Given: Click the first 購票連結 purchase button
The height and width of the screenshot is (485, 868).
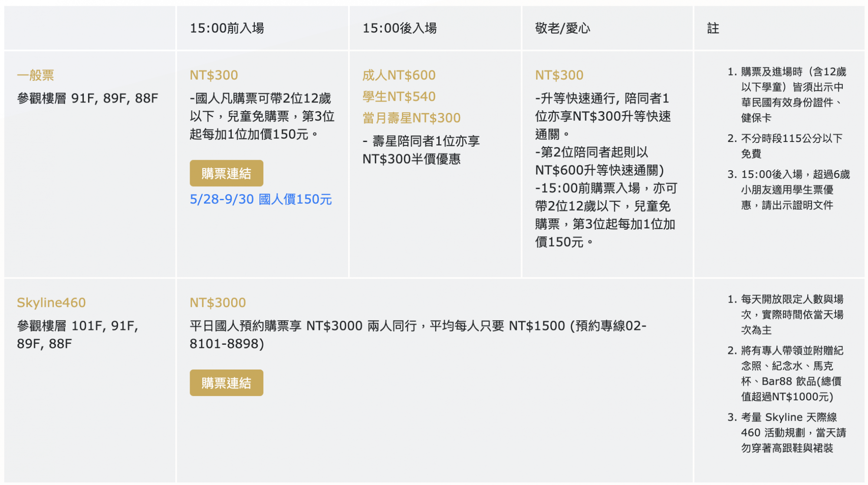Looking at the screenshot, I should 226,173.
